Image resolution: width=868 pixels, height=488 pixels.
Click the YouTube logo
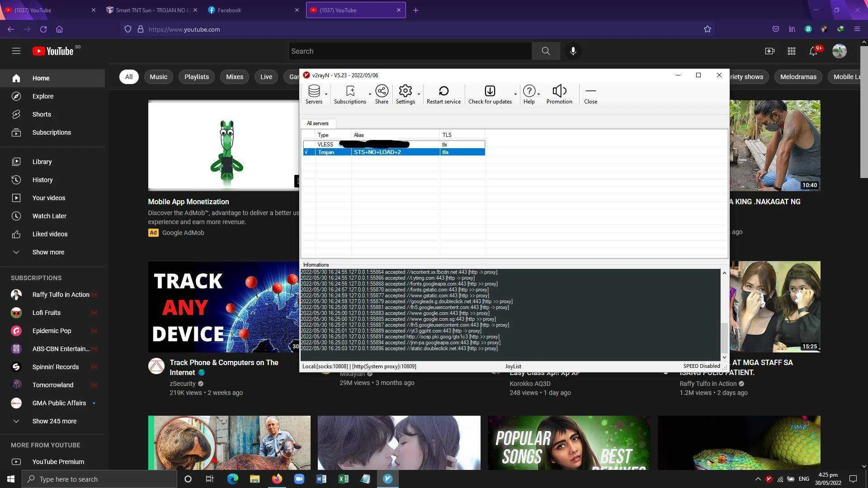click(x=53, y=51)
